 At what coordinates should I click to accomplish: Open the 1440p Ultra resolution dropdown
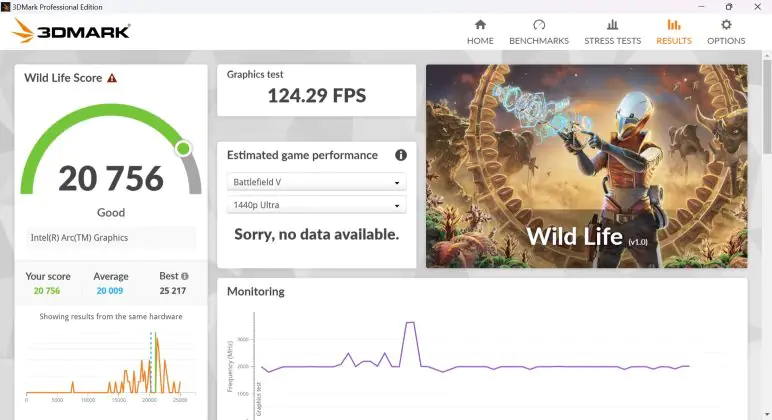(x=316, y=205)
